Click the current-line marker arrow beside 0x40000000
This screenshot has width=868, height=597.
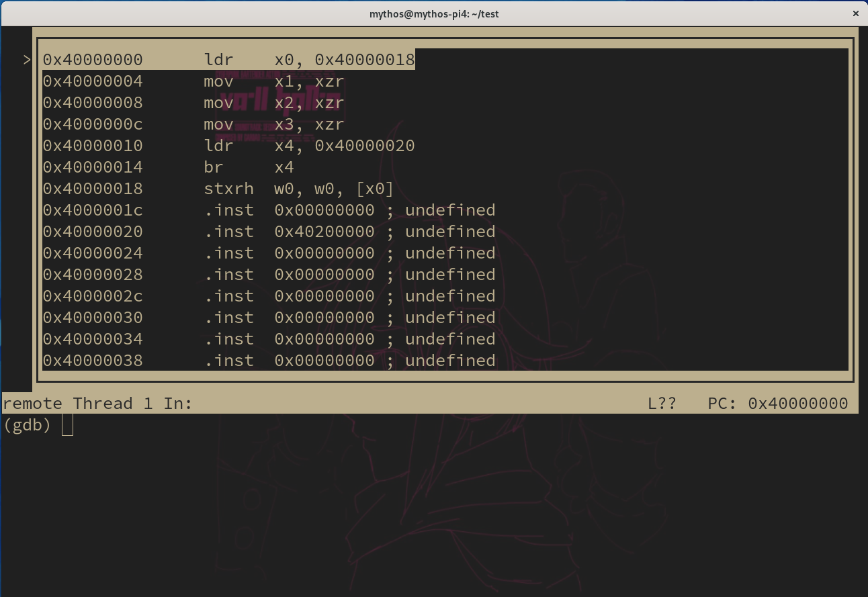point(27,60)
